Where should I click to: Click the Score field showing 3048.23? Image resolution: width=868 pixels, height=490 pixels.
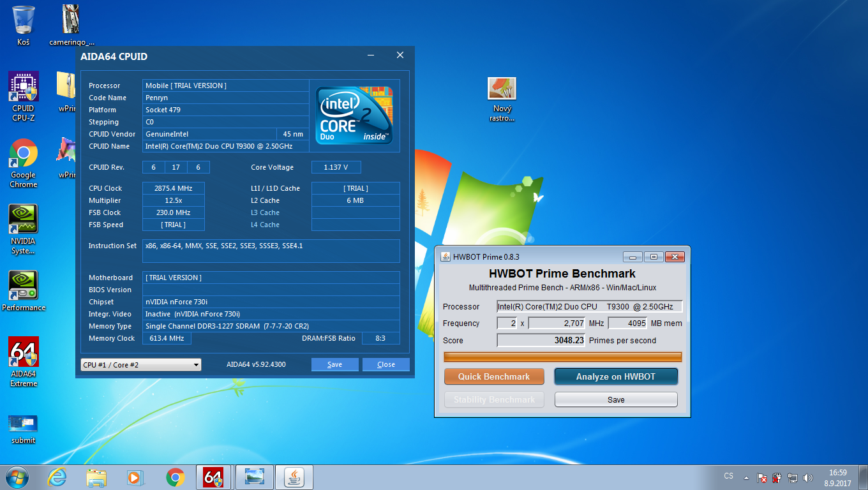click(541, 340)
